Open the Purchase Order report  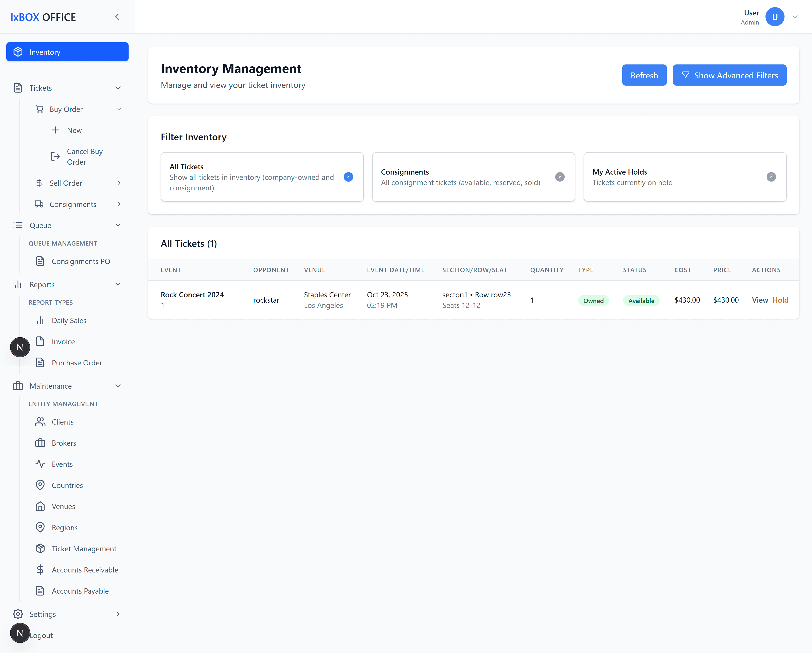point(77,362)
